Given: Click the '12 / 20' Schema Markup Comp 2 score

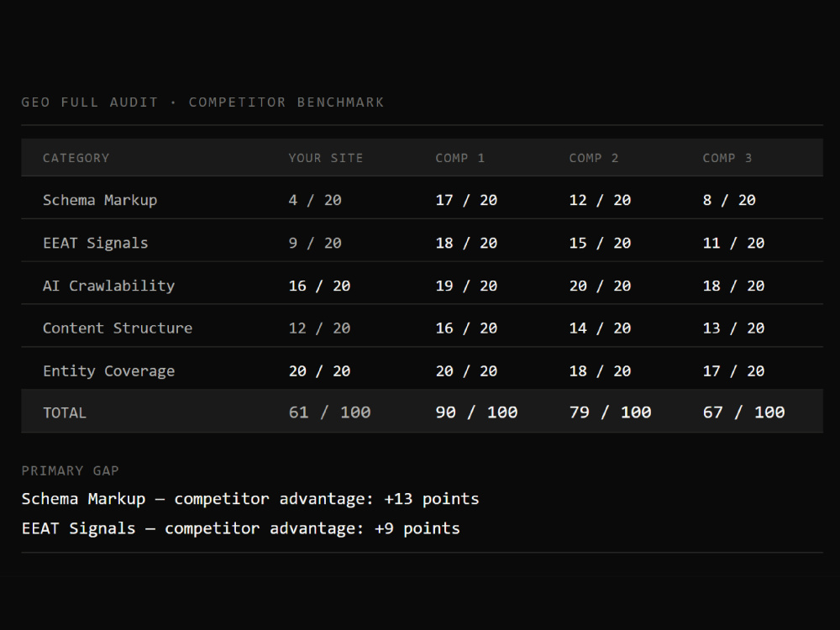Looking at the screenshot, I should pos(600,201).
